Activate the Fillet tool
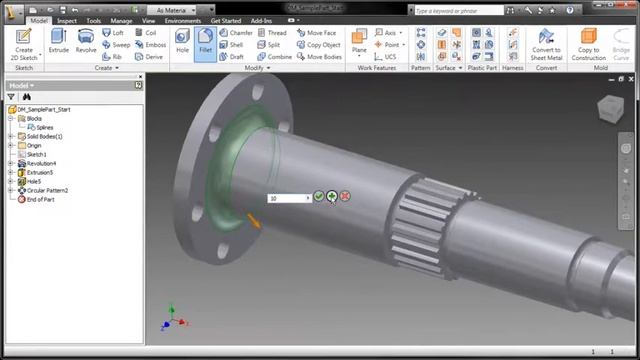640x360 pixels. click(205, 44)
